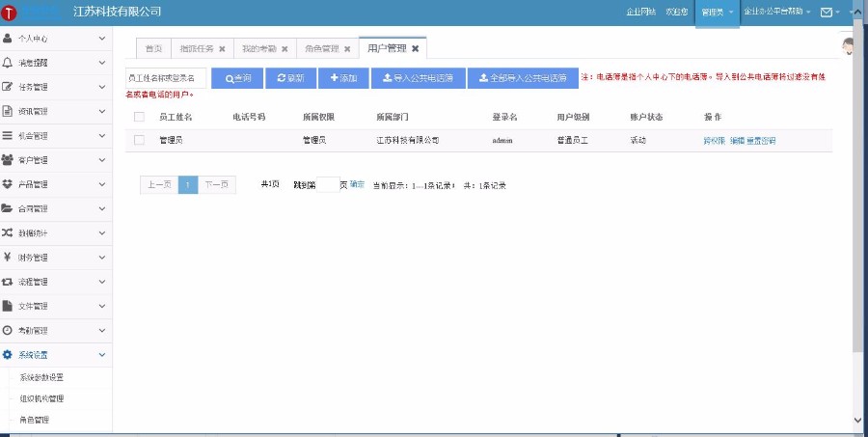The image size is (868, 437).
Task: Click the 查询 search button
Action: tap(237, 78)
